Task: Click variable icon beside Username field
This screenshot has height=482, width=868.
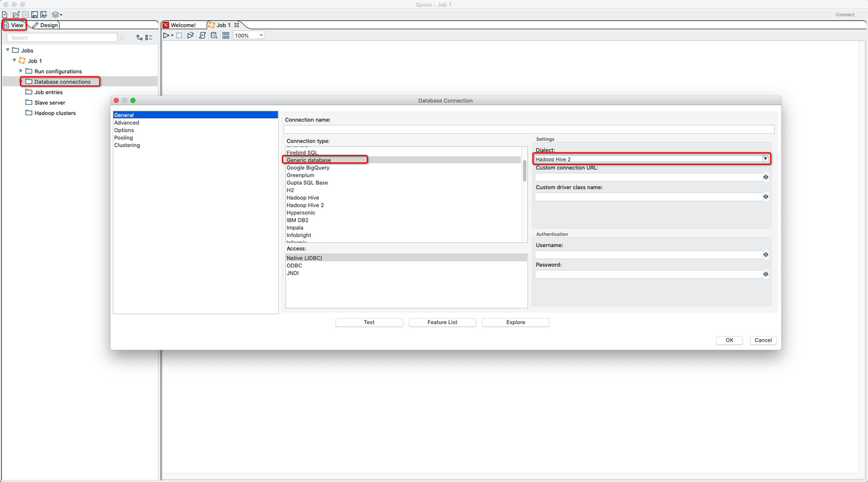Action: [x=766, y=255]
